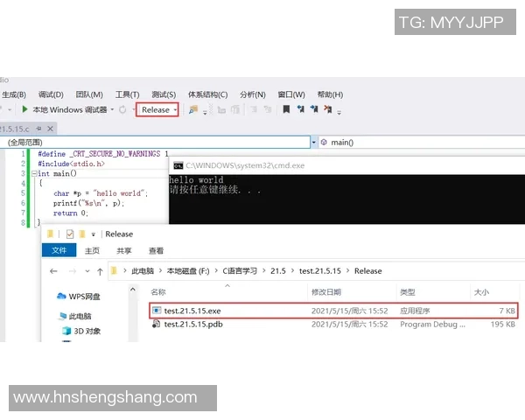The image size is (525, 420).
Task: Close the 21.5.15.c editor tab
Action: (x=50, y=129)
